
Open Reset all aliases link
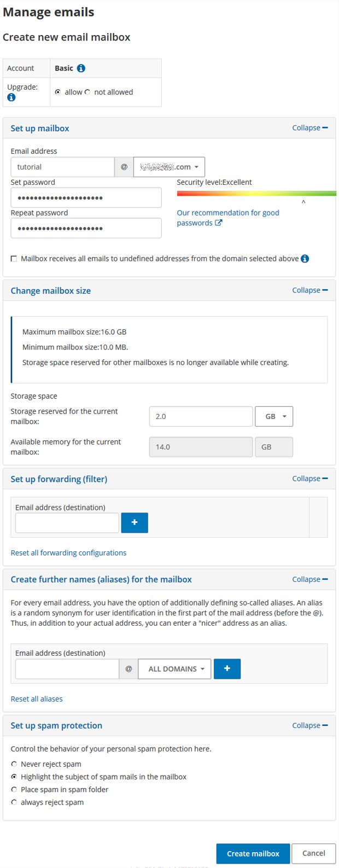(37, 698)
